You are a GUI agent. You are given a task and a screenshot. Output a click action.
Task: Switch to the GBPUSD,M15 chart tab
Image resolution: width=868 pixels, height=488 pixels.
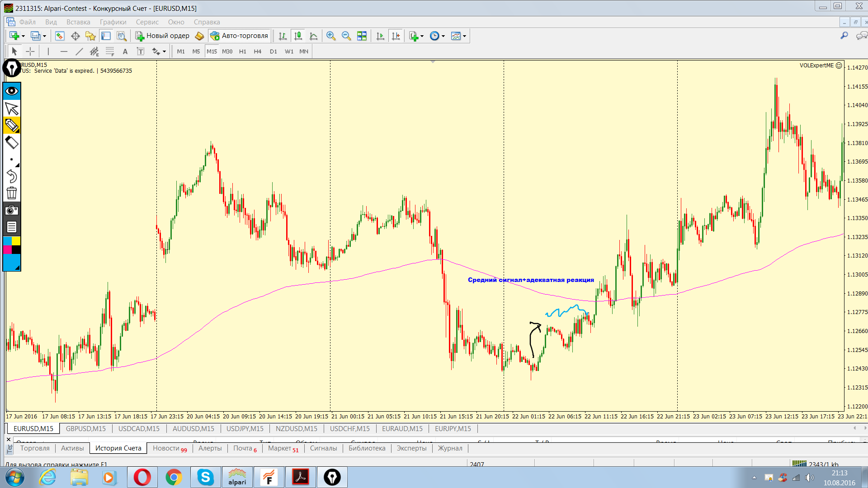point(86,428)
